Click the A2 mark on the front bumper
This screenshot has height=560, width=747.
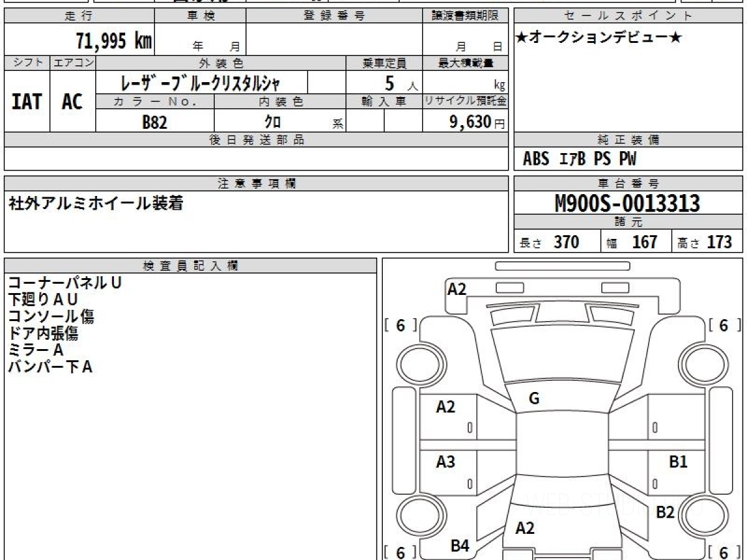point(457,289)
